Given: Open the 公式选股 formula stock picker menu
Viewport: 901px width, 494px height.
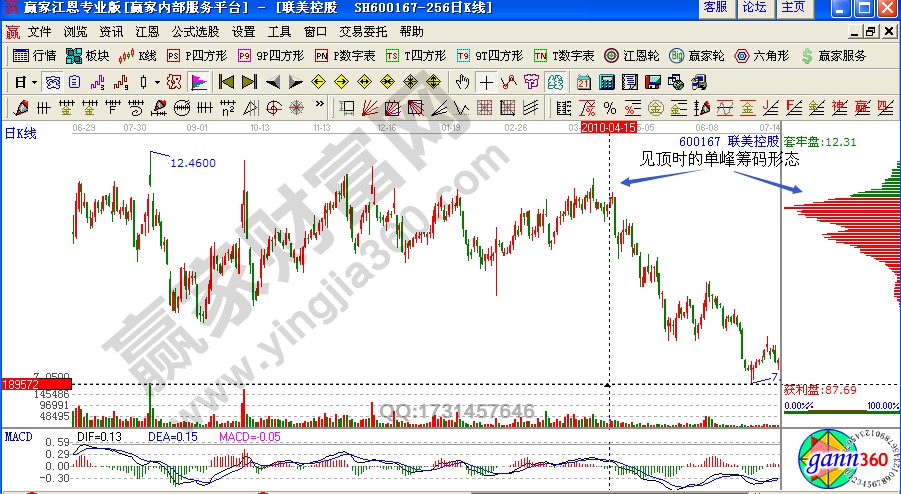Looking at the screenshot, I should tap(195, 32).
